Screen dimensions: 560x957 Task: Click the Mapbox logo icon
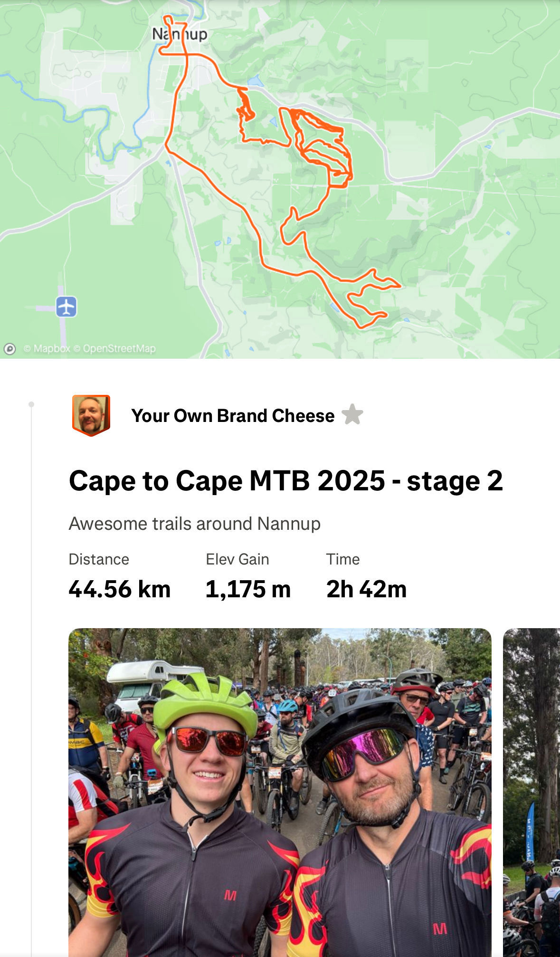9,349
